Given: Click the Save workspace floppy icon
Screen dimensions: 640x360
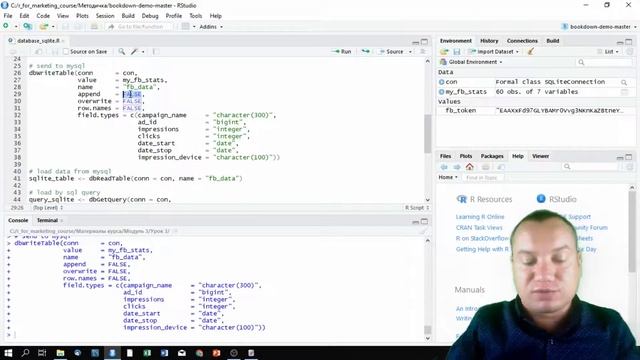Looking at the screenshot, I should point(457,51).
